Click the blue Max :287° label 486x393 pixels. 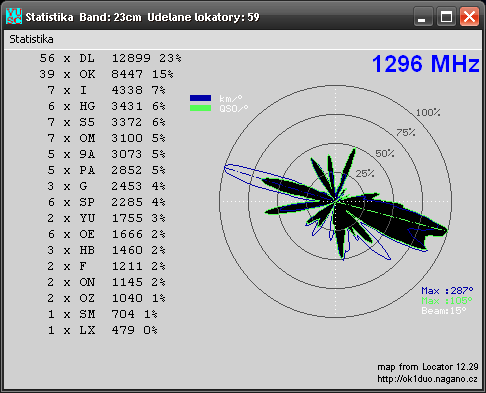point(447,291)
